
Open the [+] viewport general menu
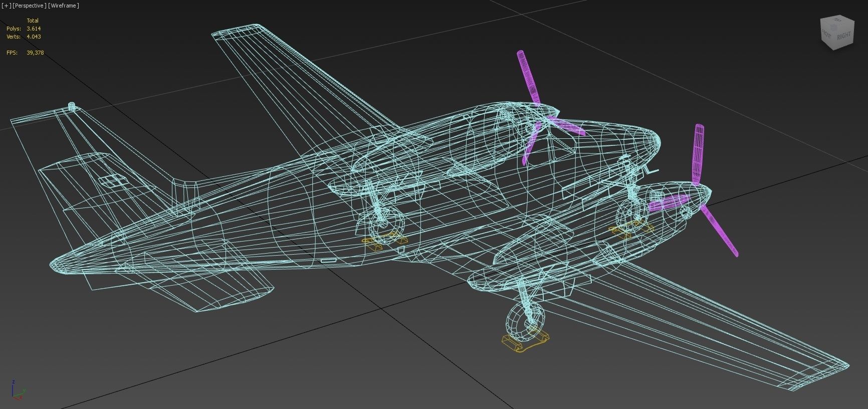pos(6,6)
